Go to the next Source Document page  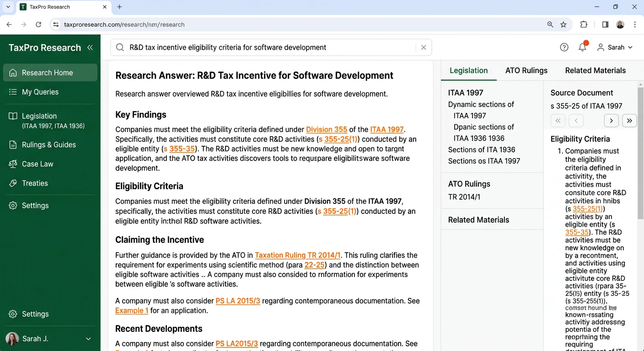611,120
